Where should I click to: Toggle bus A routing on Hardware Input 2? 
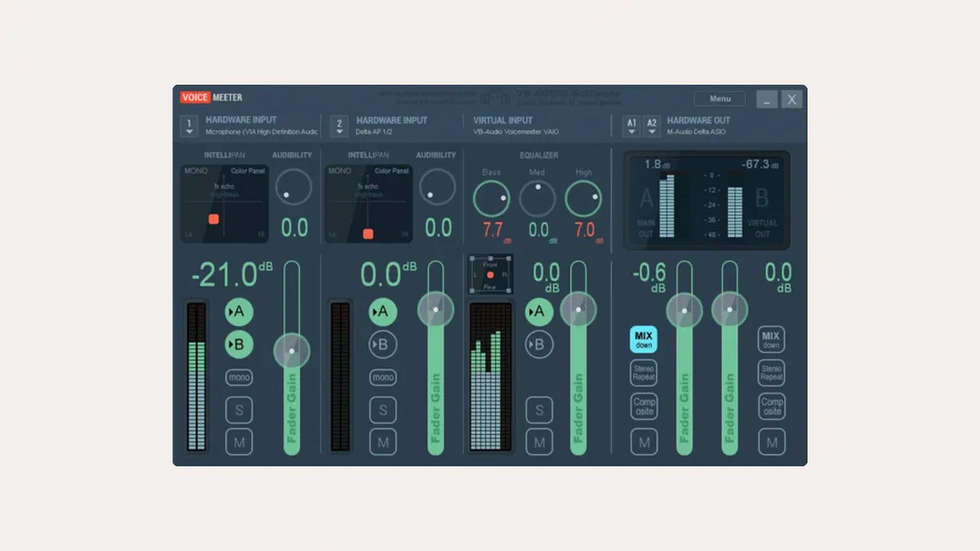[383, 311]
